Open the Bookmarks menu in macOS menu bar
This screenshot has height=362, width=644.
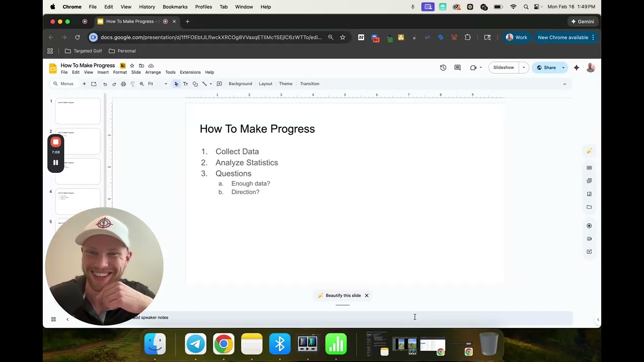click(175, 7)
